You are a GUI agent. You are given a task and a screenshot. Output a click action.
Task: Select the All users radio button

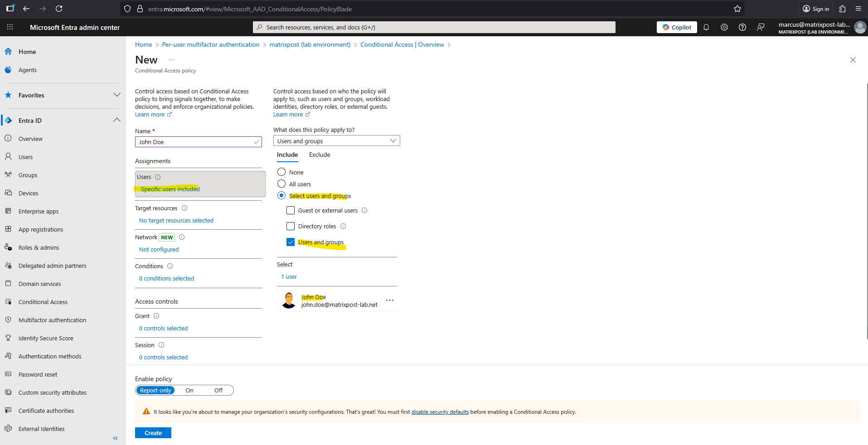(281, 184)
